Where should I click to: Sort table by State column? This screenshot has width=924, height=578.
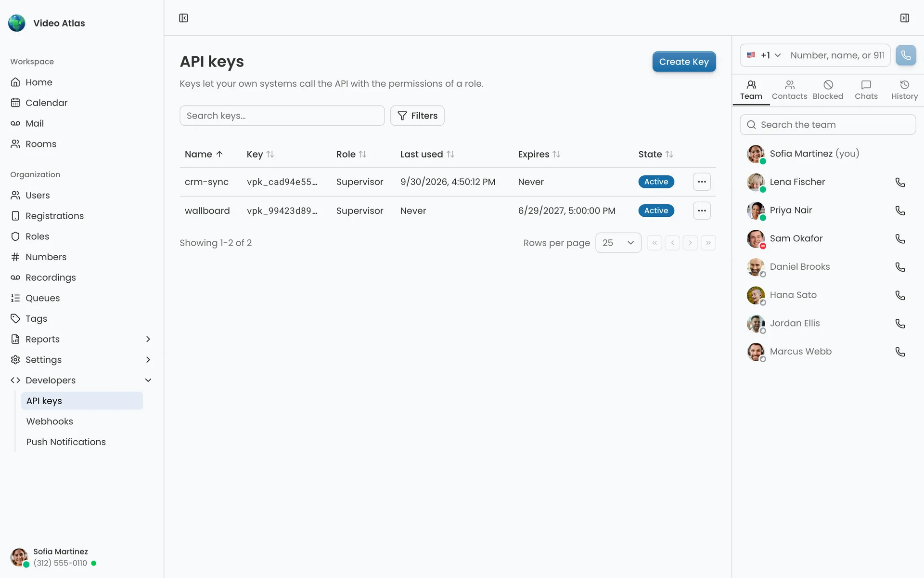tap(655, 154)
